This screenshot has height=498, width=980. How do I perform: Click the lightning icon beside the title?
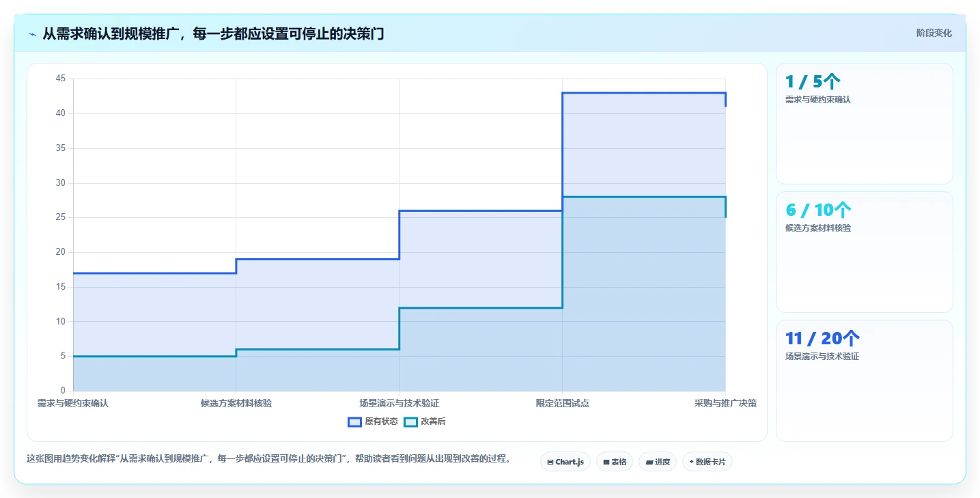pyautogui.click(x=33, y=34)
